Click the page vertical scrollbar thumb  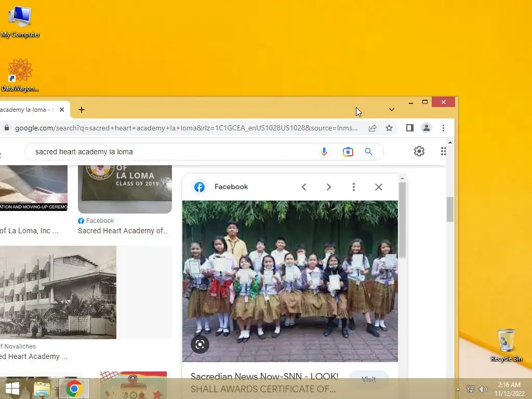[450, 209]
